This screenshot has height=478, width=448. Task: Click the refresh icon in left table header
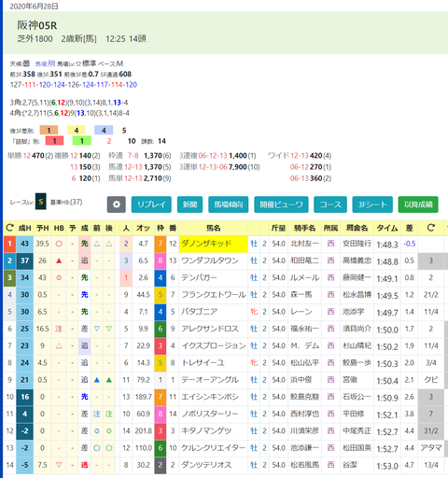pos(9,228)
